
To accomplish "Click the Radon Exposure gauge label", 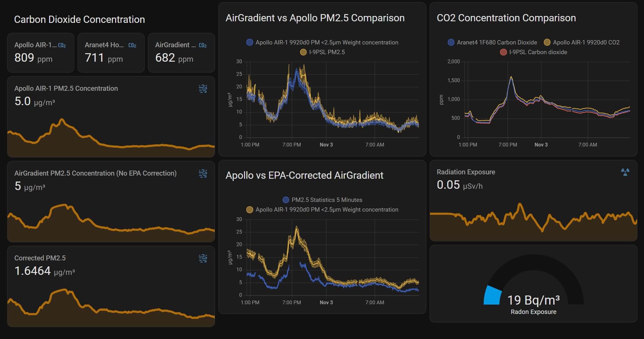I will (x=534, y=312).
